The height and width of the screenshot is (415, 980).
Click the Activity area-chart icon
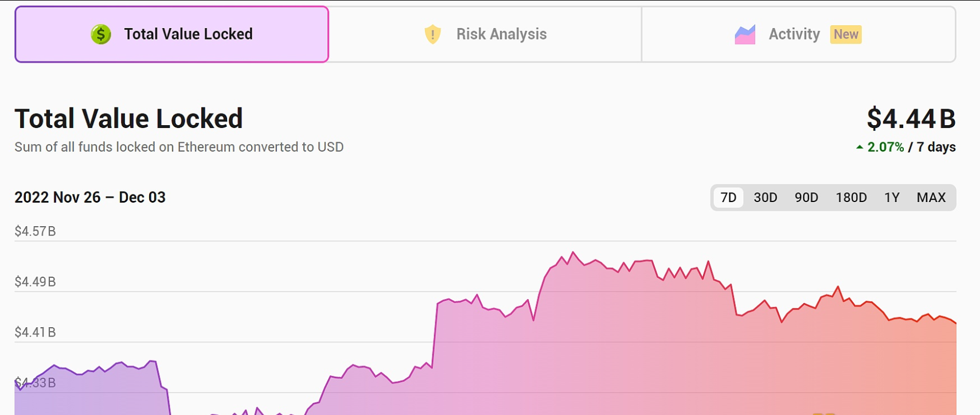coord(745,34)
